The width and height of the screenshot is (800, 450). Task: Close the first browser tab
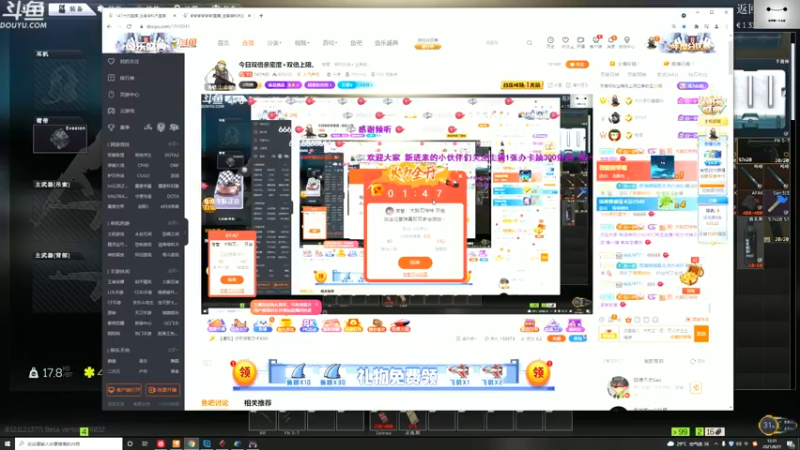pyautogui.click(x=173, y=16)
